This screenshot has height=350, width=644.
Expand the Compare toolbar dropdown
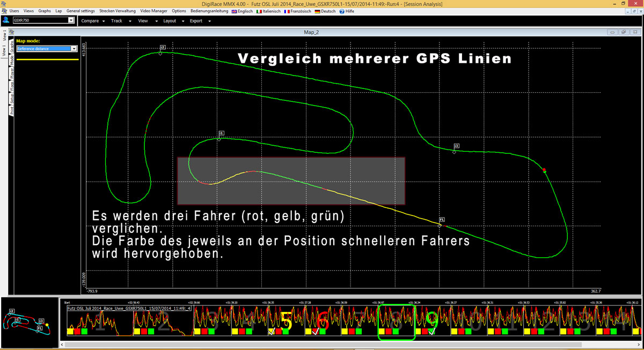tap(104, 21)
